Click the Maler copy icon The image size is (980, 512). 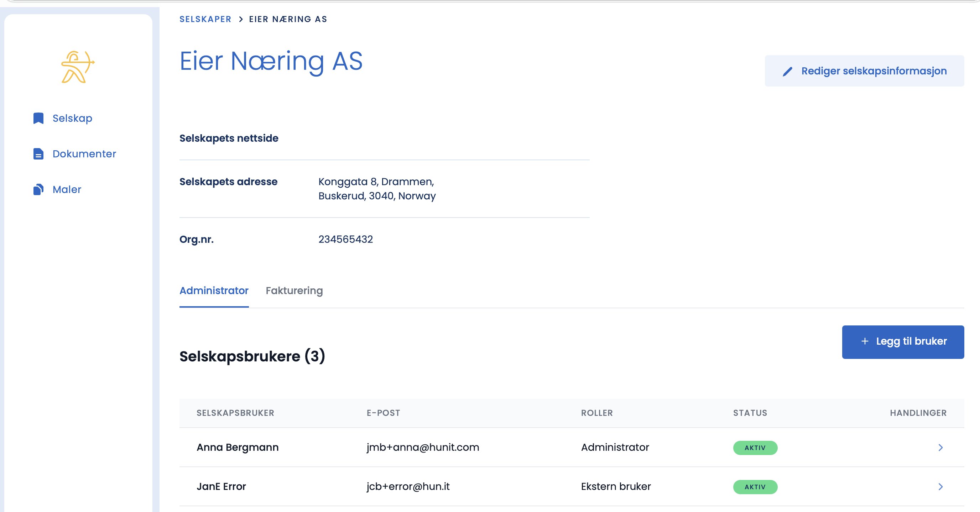tap(38, 189)
